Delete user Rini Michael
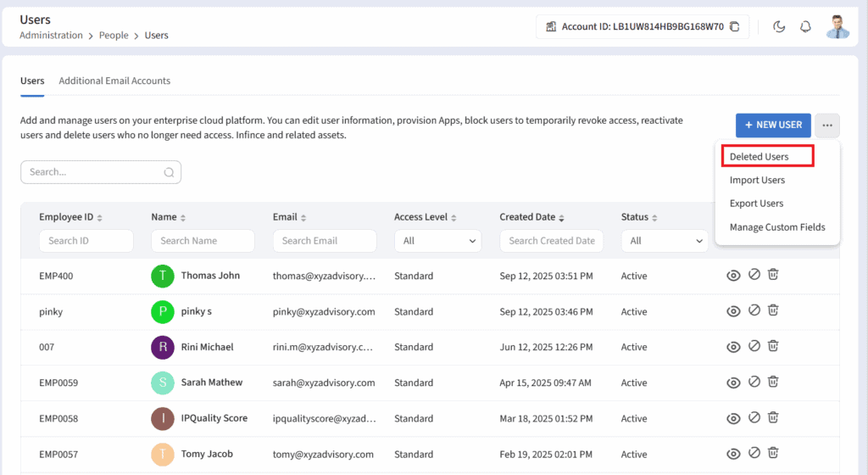 click(773, 346)
